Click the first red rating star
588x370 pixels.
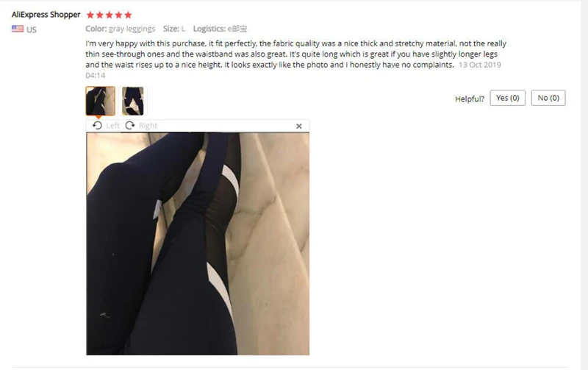90,15
